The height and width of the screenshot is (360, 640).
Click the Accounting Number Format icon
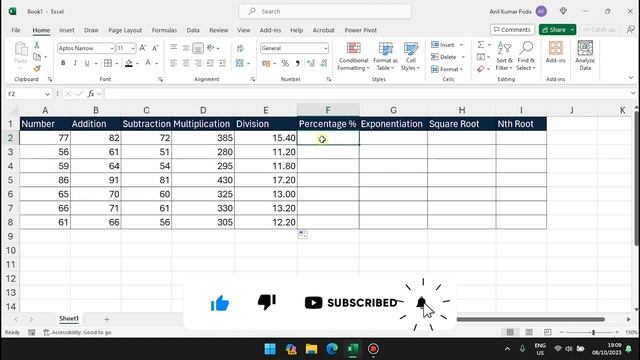(266, 63)
